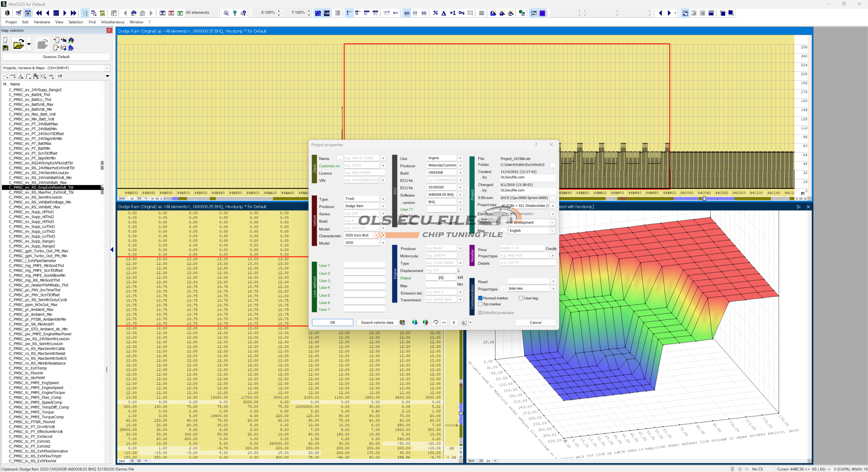Click the percent display icon in toolbar
This screenshot has height=472, width=868.
(x=435, y=13)
